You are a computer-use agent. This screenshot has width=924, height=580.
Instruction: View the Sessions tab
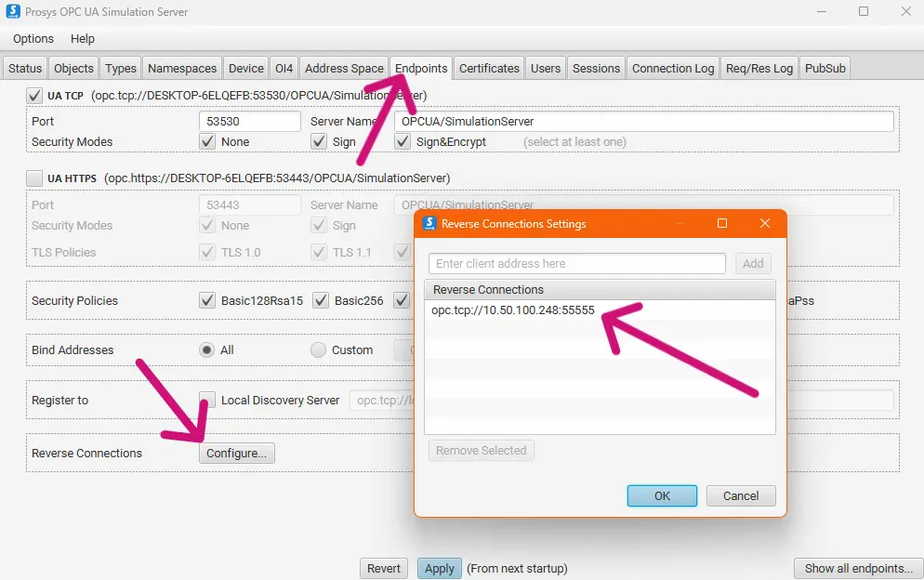(597, 69)
